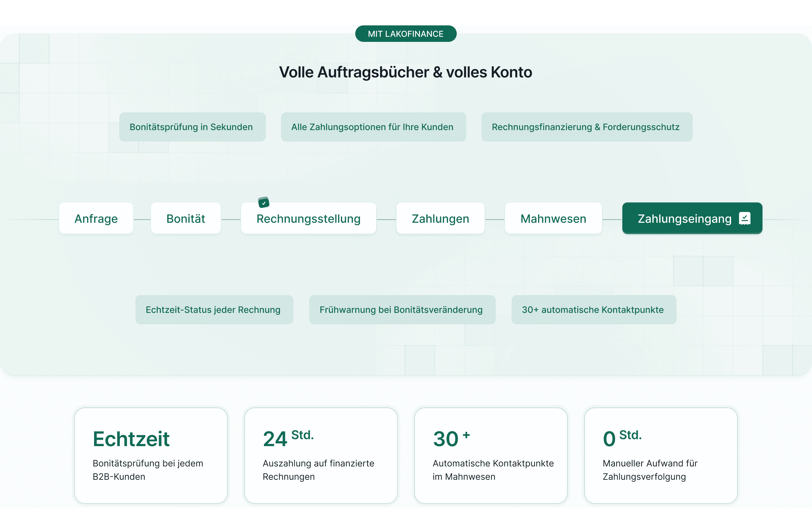Select the Zahlungseingang step
The width and height of the screenshot is (812, 528).
pos(692,219)
